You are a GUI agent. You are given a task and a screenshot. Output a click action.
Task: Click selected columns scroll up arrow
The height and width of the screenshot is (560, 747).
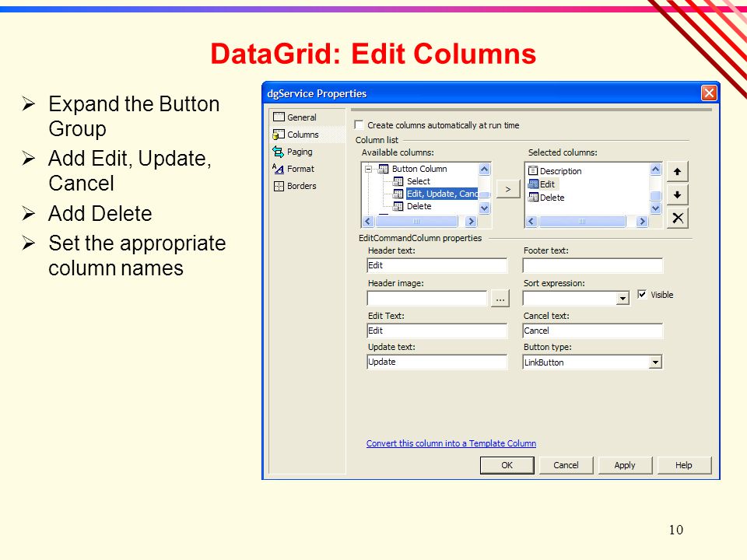655,169
